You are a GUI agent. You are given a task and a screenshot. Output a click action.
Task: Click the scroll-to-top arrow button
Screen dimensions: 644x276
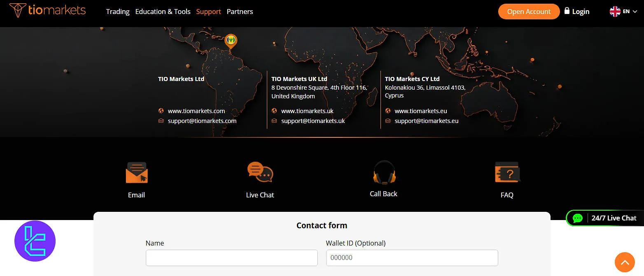(x=625, y=262)
